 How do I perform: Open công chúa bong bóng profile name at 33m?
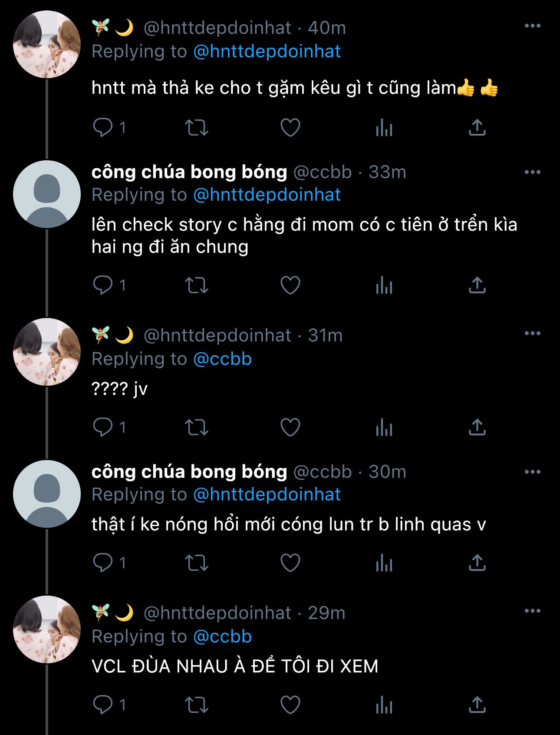tap(189, 172)
